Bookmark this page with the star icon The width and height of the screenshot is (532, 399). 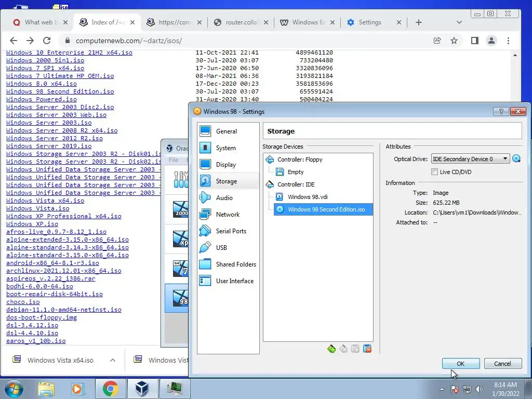454,41
